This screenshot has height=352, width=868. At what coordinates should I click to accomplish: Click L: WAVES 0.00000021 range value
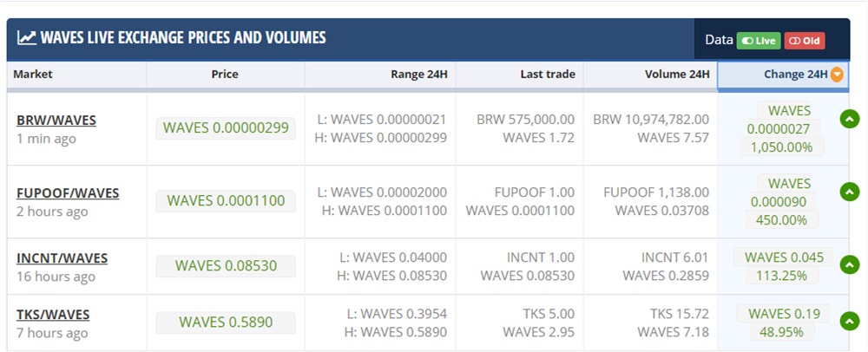382,120
